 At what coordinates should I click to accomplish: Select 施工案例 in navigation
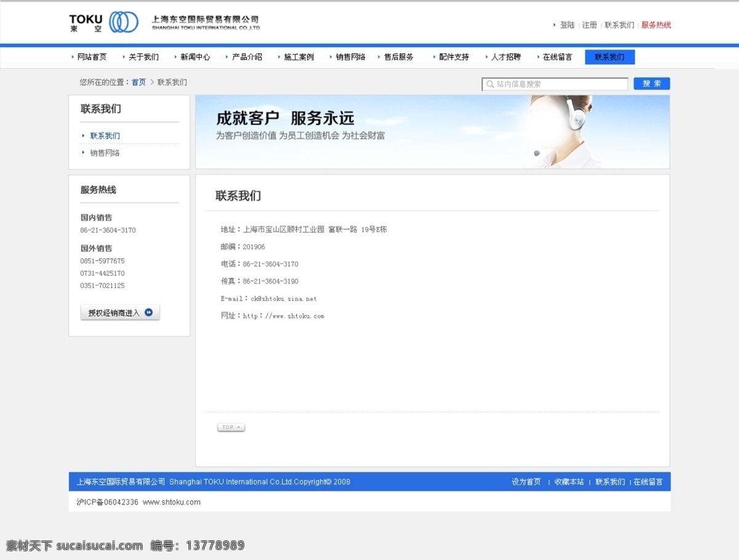[x=299, y=57]
